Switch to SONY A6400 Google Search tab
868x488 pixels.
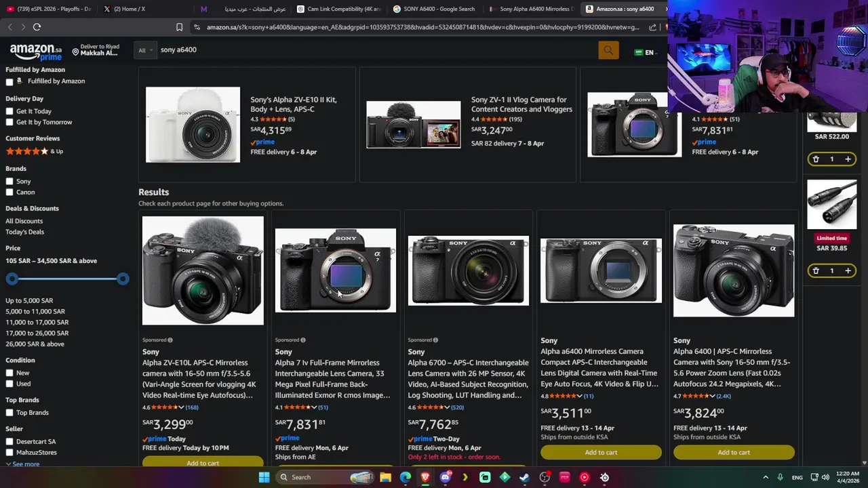click(x=436, y=9)
